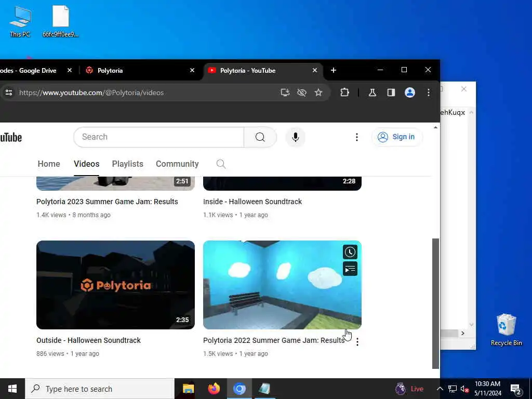Add Summer Game Jam 2022 to Watch later
The height and width of the screenshot is (399, 532).
pos(350,252)
